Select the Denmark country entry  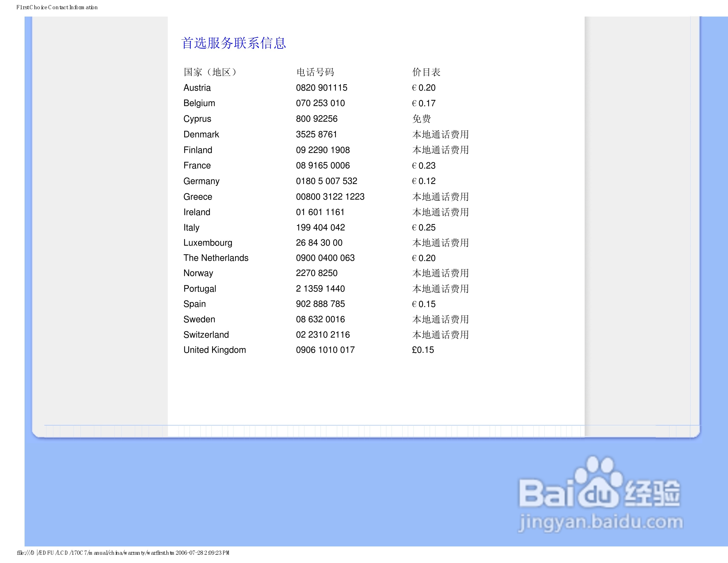[201, 134]
